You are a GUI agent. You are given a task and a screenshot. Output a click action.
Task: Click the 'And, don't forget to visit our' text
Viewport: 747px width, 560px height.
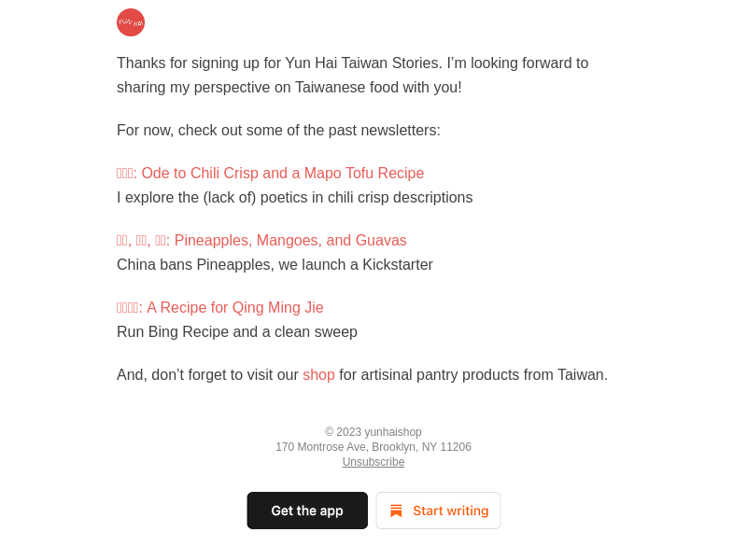pyautogui.click(x=207, y=375)
